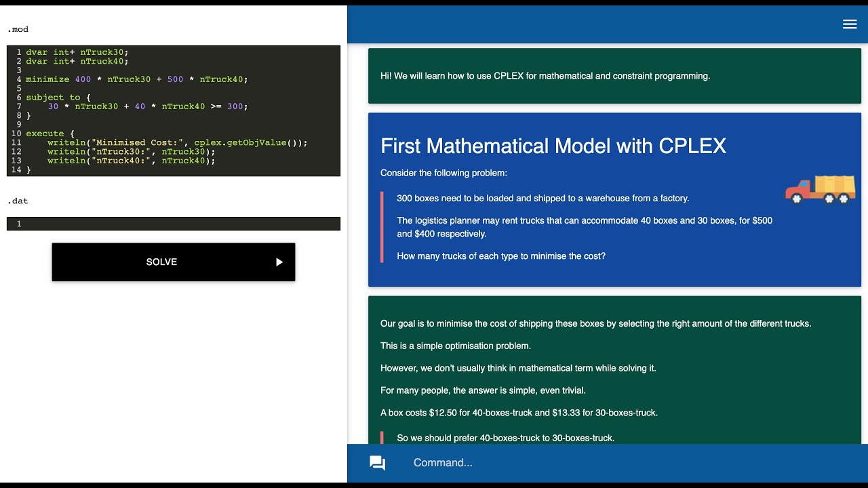The image size is (868, 488).
Task: Click the 'subject to {' line
Action: pos(58,98)
